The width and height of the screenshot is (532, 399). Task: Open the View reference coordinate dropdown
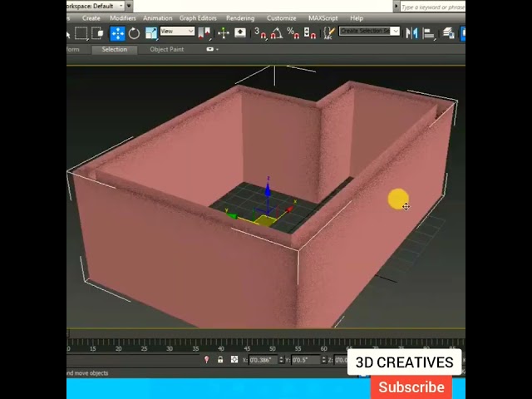177,32
